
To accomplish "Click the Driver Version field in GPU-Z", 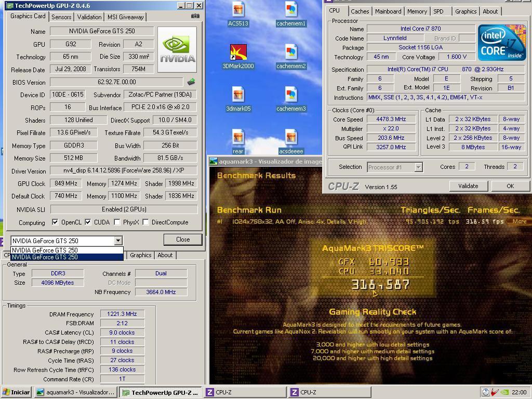I will [124, 170].
